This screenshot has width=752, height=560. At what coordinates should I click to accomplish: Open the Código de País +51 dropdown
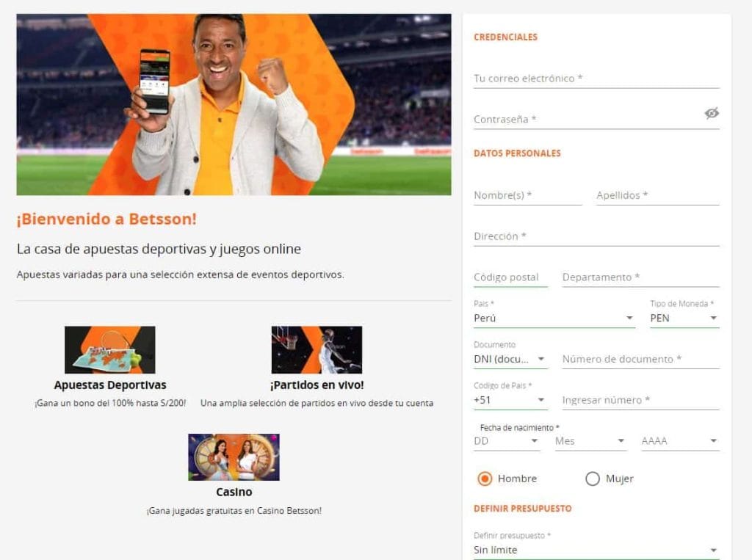click(510, 400)
